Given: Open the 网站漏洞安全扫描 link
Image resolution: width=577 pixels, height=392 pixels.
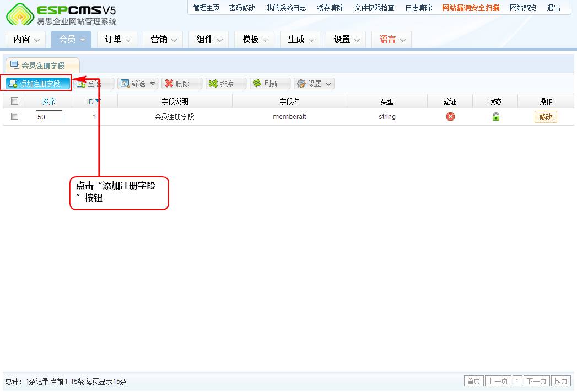Looking at the screenshot, I should coord(471,8).
